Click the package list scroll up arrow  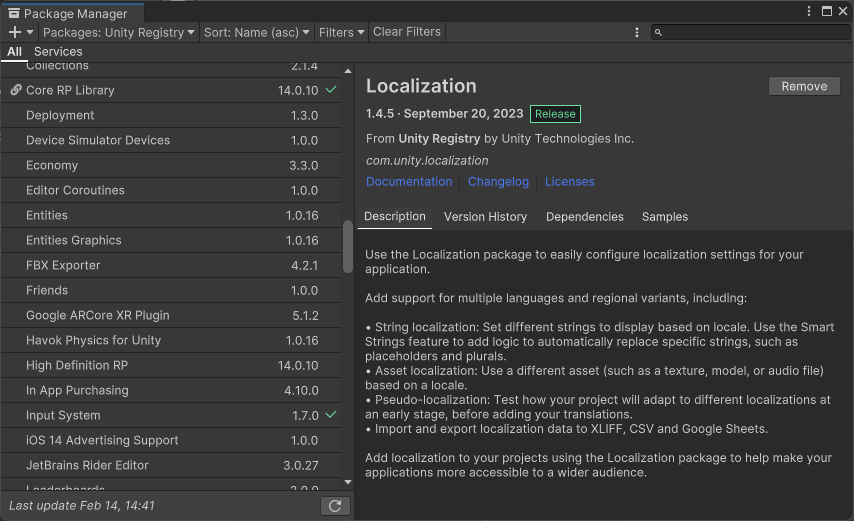pyautogui.click(x=348, y=71)
